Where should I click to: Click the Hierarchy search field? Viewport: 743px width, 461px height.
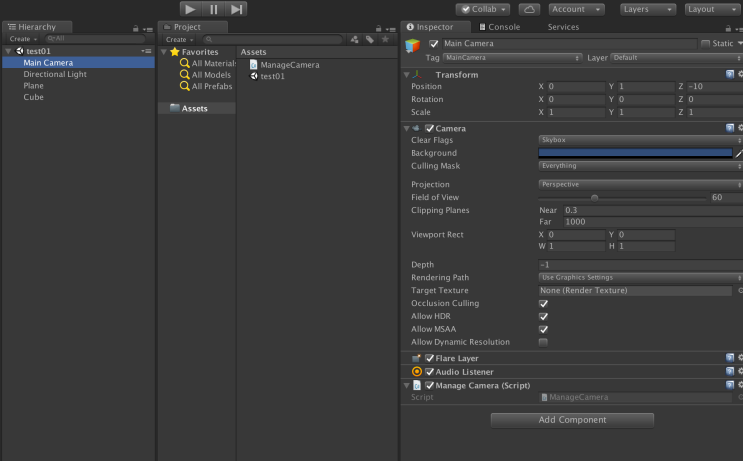click(95, 38)
